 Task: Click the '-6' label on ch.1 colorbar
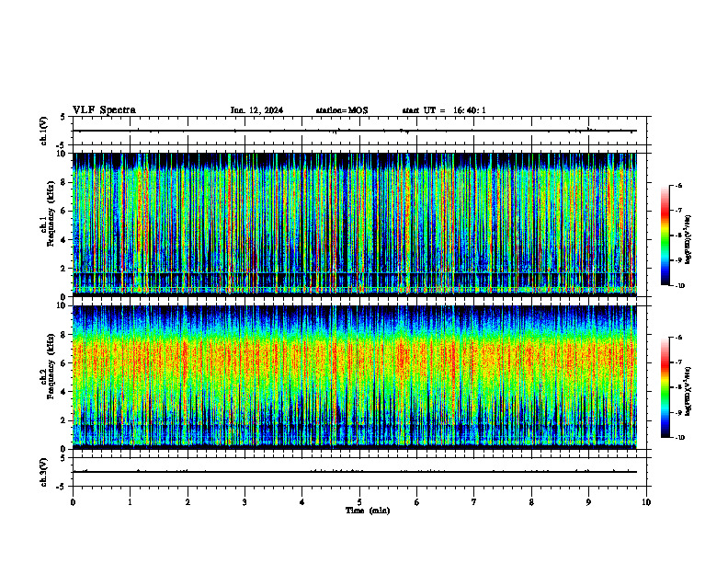pyautogui.click(x=678, y=185)
